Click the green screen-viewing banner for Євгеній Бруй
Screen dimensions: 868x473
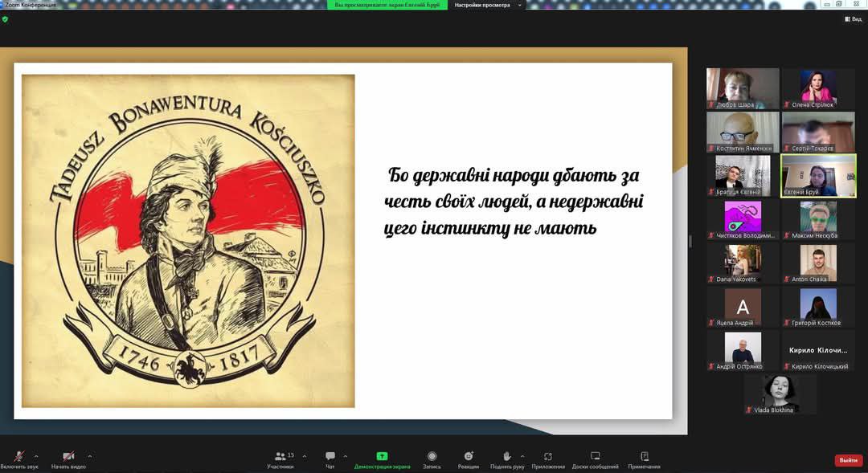(x=387, y=5)
